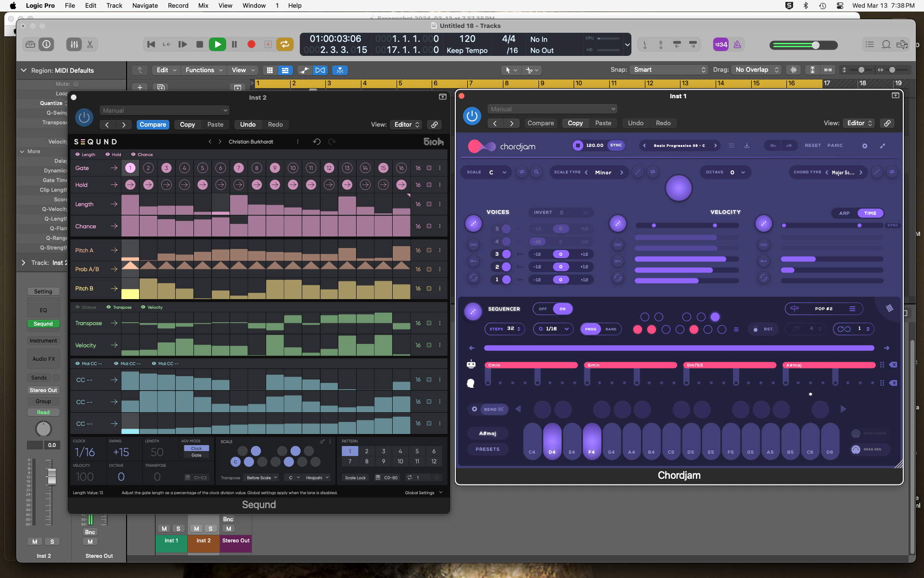Image resolution: width=924 pixels, height=578 pixels.
Task: Click Chordjam SYNC tempo button
Action: [616, 145]
